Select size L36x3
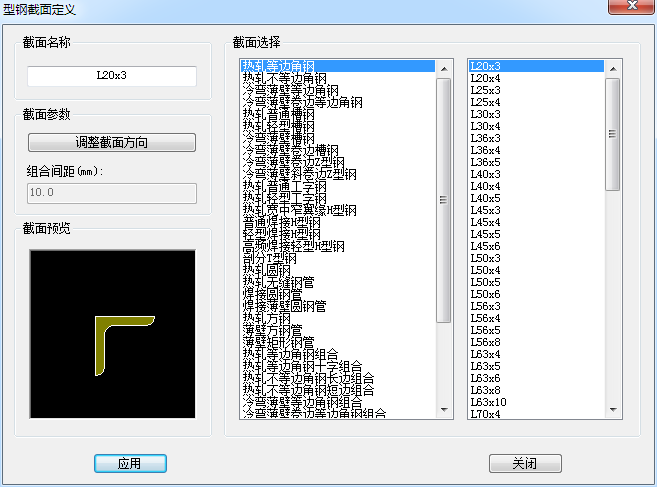Viewport: 657px width, 487px height. tap(536, 138)
